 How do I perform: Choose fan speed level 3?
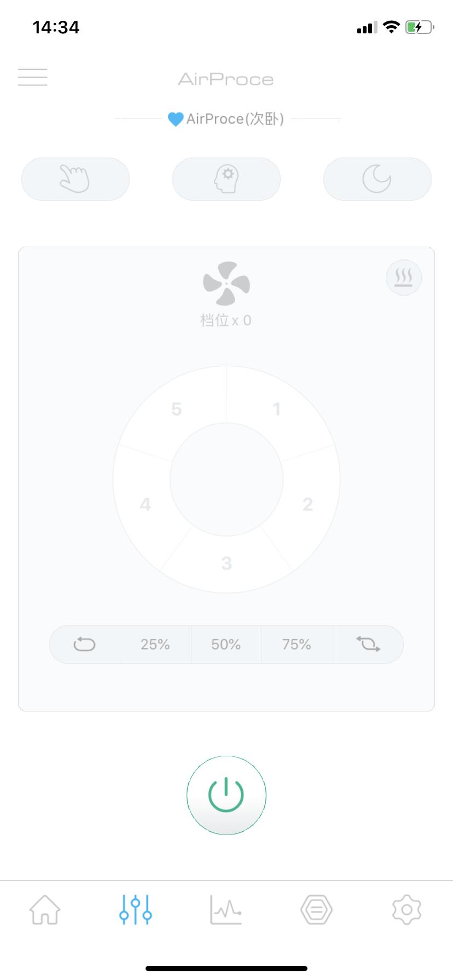[226, 563]
